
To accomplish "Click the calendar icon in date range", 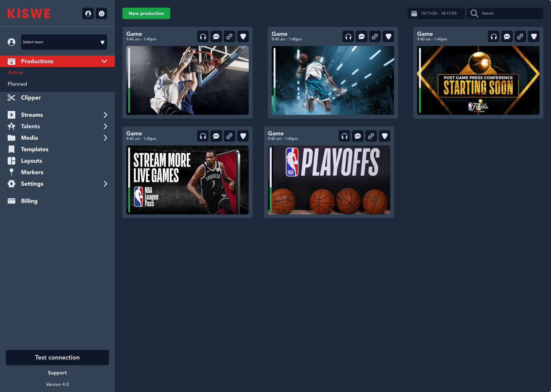I will [x=414, y=13].
